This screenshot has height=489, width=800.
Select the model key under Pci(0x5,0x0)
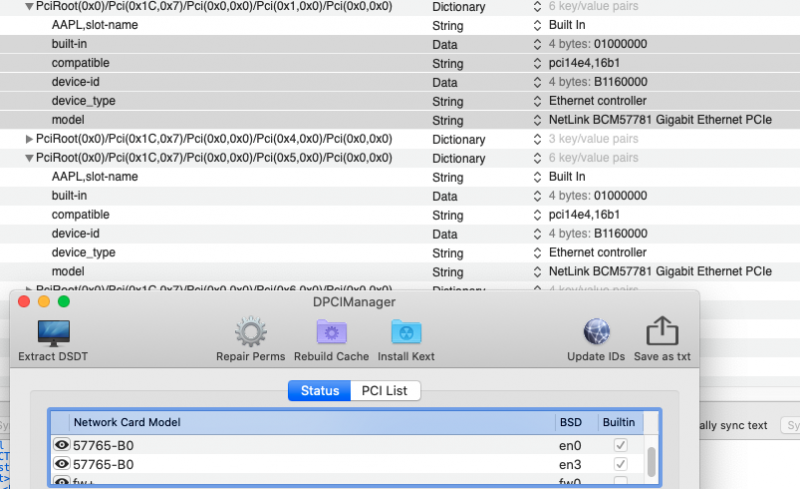tap(68, 271)
